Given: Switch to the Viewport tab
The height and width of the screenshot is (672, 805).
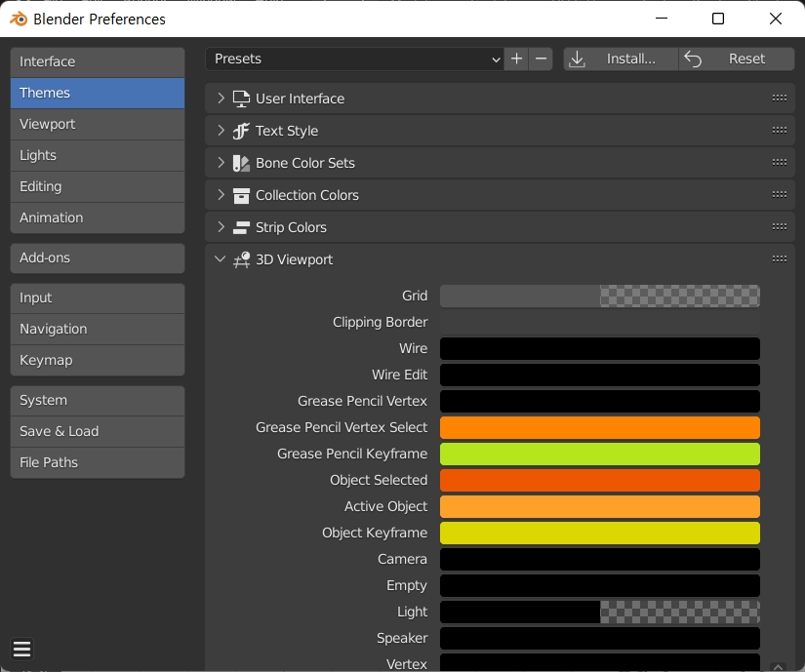Looking at the screenshot, I should (98, 125).
